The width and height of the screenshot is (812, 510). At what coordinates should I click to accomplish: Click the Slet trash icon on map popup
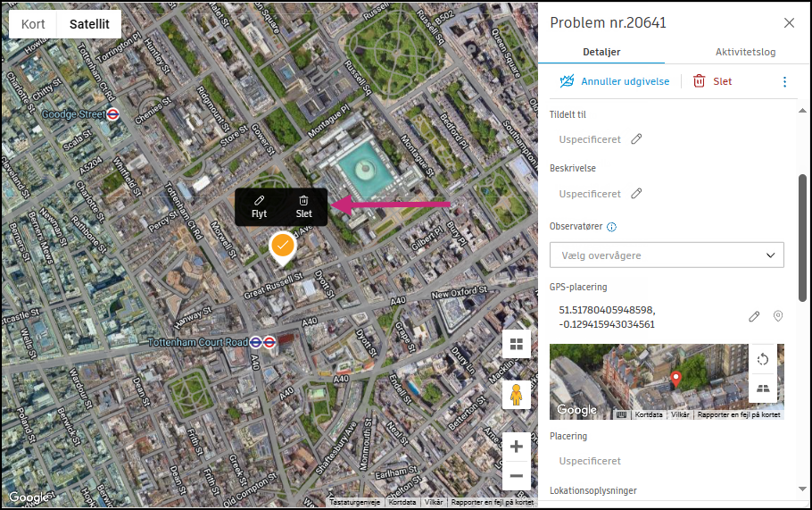[304, 201]
